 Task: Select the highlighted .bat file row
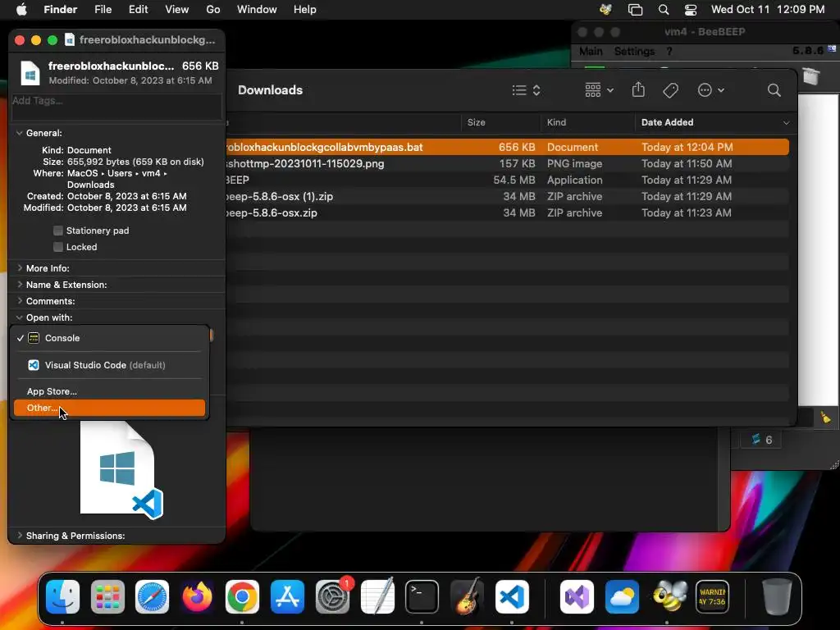(507, 148)
